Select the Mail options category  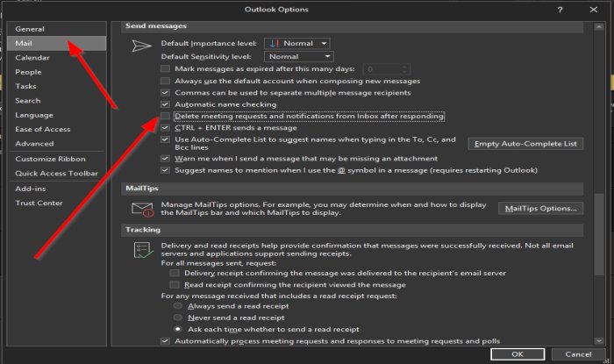(57, 43)
